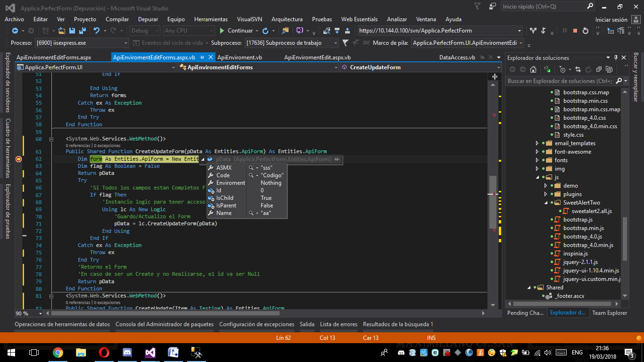Open the Depurar menu
This screenshot has height=362, width=644.
(148, 19)
